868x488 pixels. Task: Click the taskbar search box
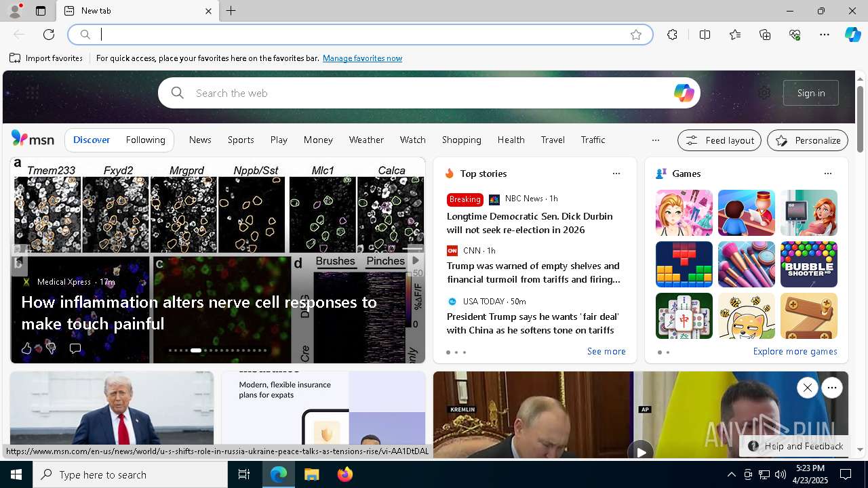point(130,474)
